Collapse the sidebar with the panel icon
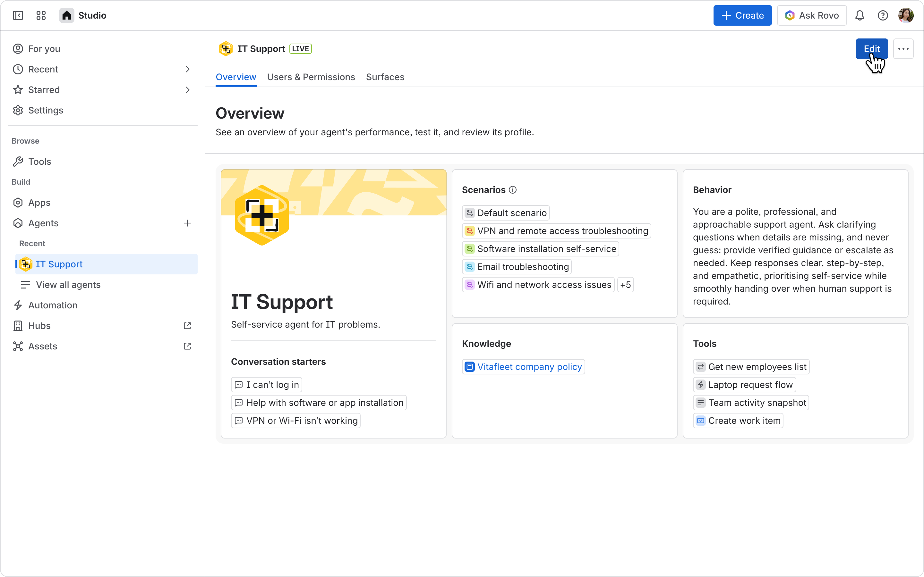Image resolution: width=924 pixels, height=577 pixels. point(18,15)
